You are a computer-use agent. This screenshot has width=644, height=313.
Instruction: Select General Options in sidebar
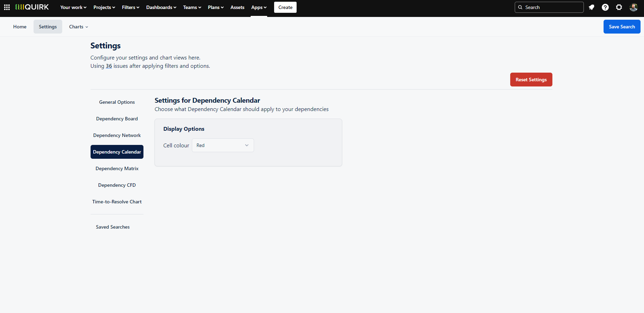[117, 102]
